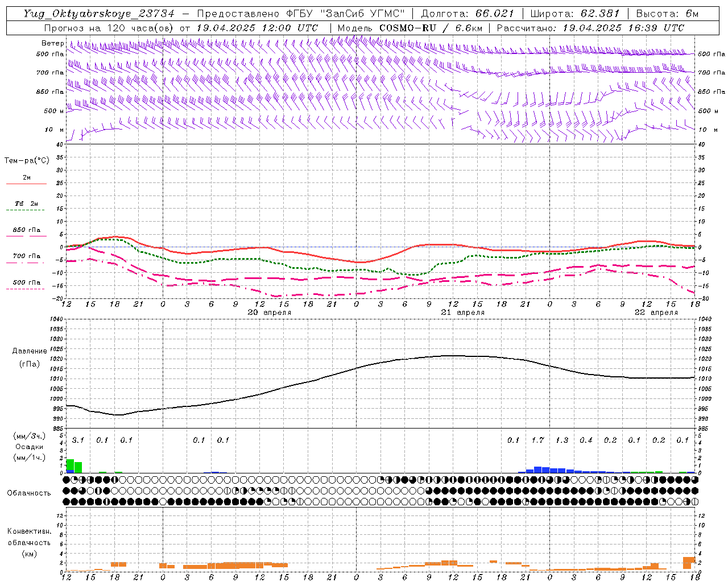Click the (км) unit label under convective cloudiness
This screenshot has height=582, width=728.
29,554
